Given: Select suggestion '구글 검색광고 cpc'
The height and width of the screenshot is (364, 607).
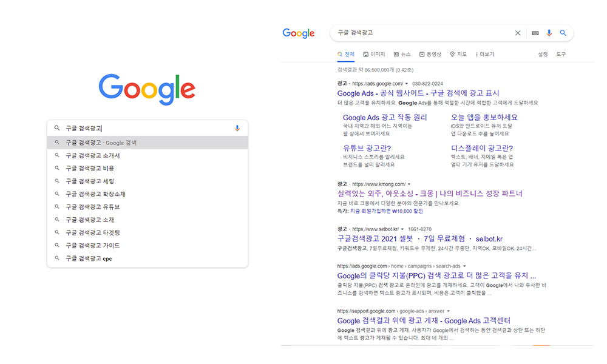Looking at the screenshot, I should click(x=148, y=258).
